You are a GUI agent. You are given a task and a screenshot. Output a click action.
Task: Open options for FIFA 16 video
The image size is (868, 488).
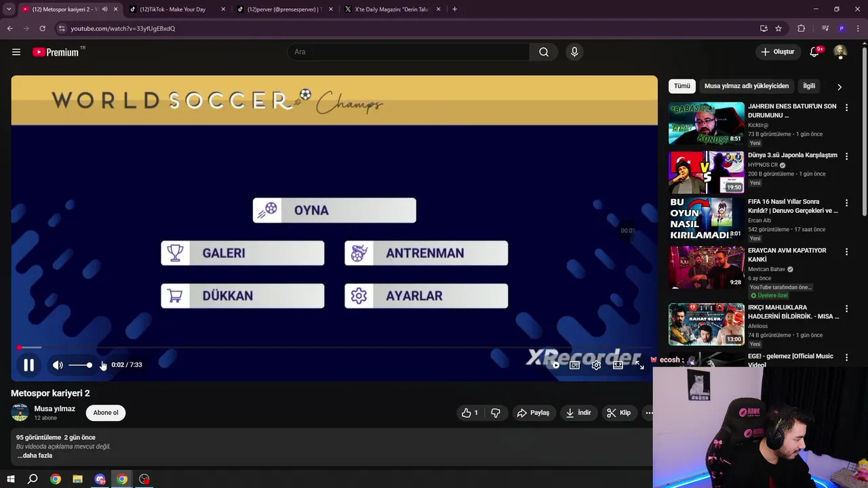pos(846,203)
